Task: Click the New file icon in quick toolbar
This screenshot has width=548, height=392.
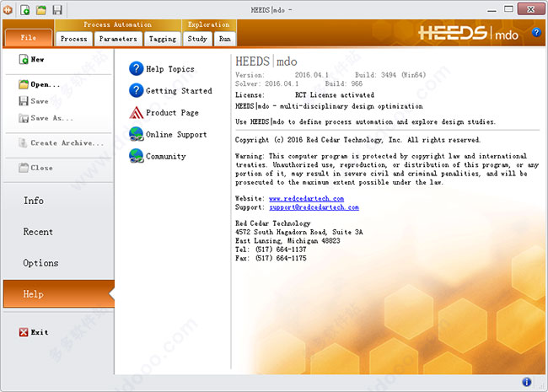Action: coord(24,10)
